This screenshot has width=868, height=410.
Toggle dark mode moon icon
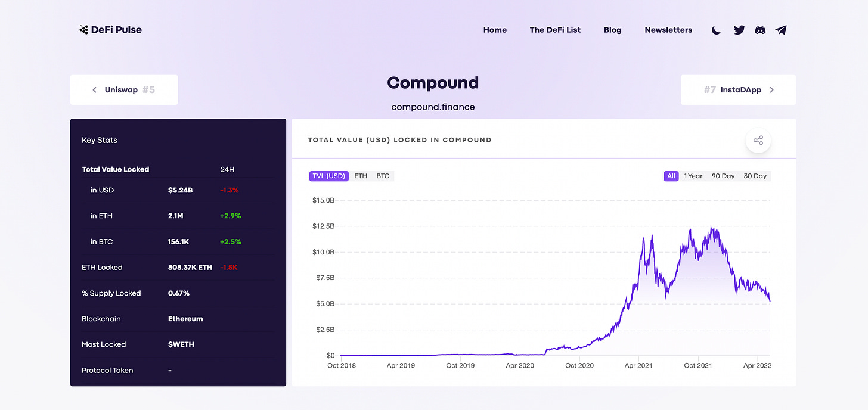click(x=717, y=30)
